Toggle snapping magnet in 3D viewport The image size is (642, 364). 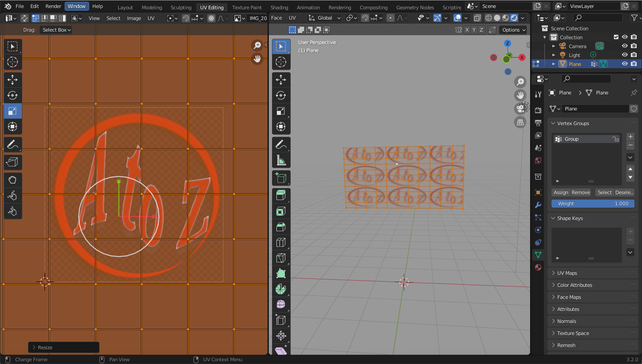365,18
